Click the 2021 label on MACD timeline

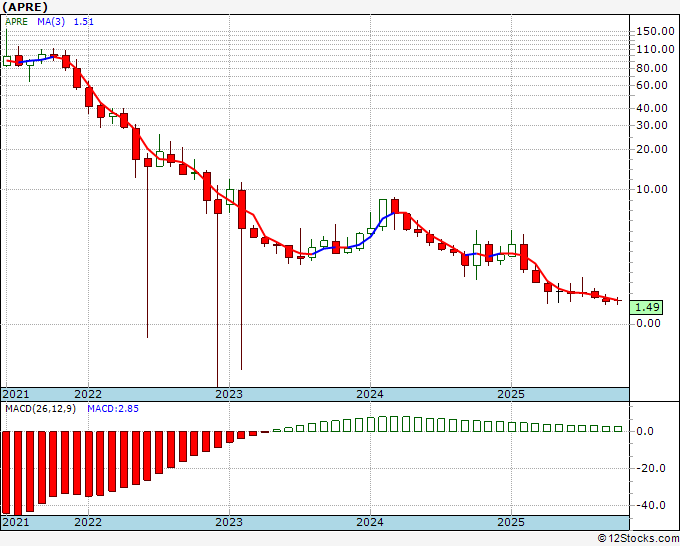coord(16,522)
